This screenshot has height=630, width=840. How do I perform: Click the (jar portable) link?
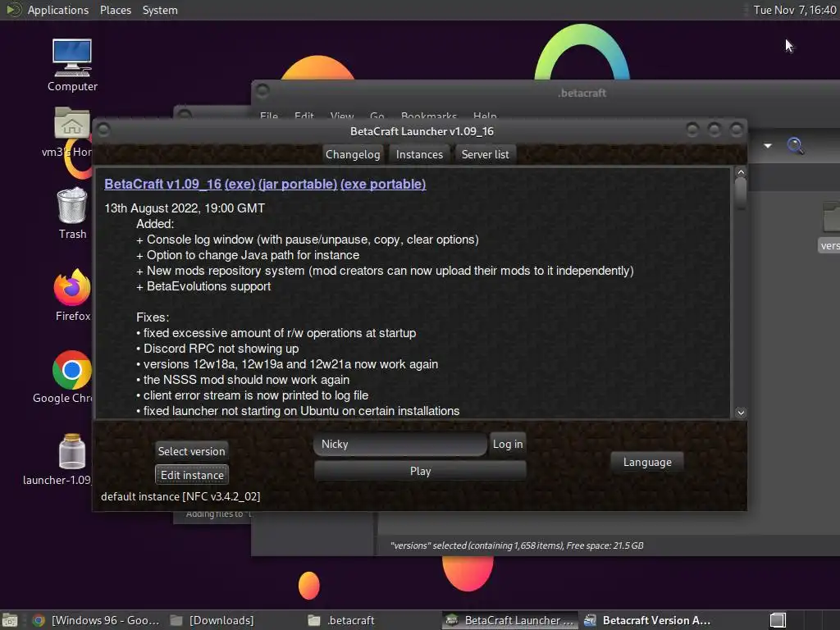[x=298, y=185]
